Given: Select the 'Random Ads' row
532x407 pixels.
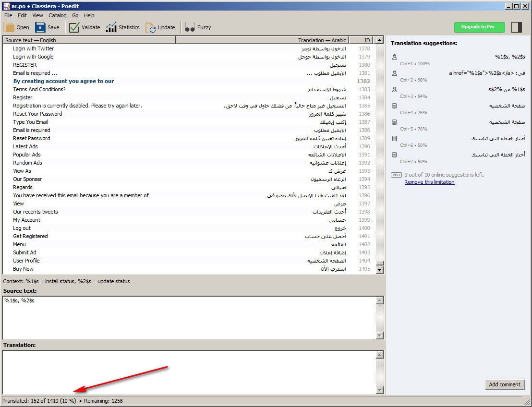Looking at the screenshot, I should coord(189,163).
